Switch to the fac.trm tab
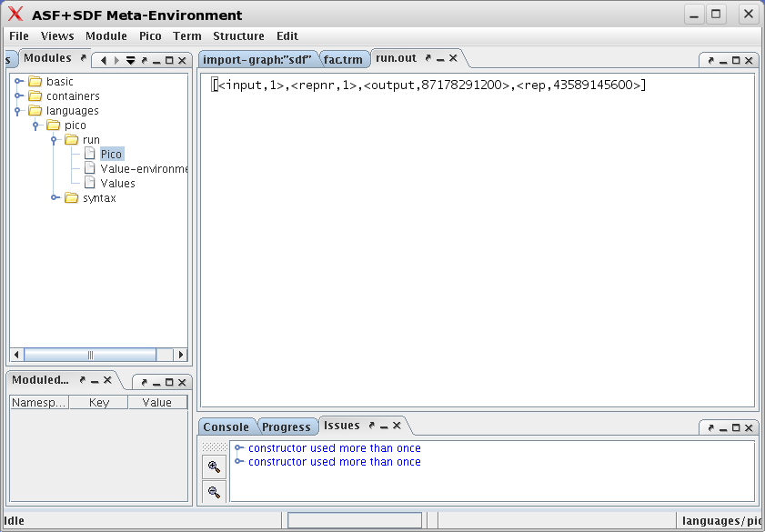 [344, 58]
